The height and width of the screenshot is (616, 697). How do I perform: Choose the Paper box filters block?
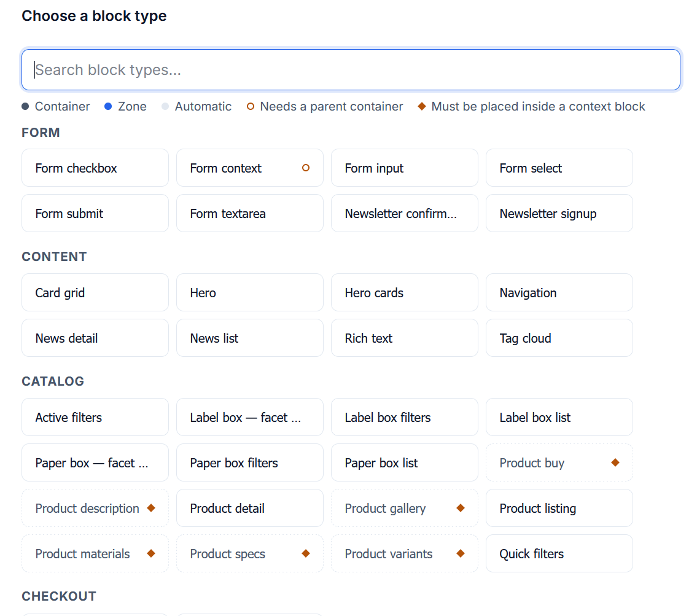tap(250, 462)
